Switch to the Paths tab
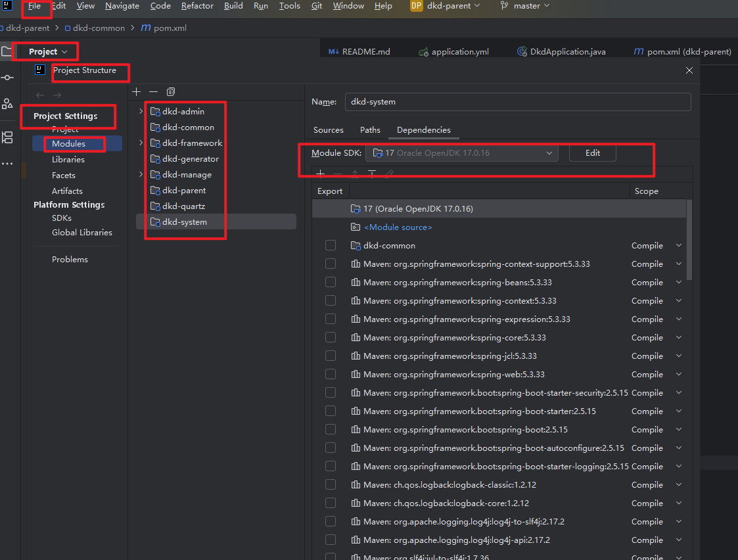This screenshot has height=560, width=738. click(370, 130)
